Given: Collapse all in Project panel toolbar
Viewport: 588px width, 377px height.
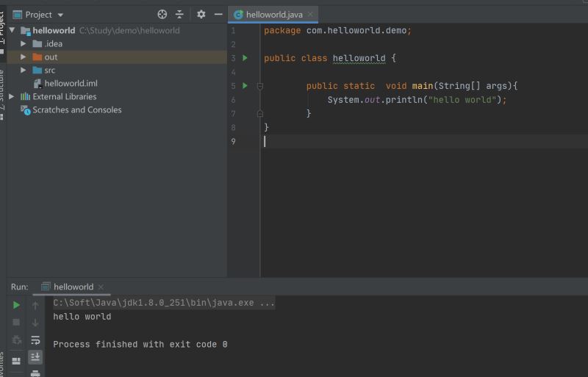Looking at the screenshot, I should pos(179,15).
